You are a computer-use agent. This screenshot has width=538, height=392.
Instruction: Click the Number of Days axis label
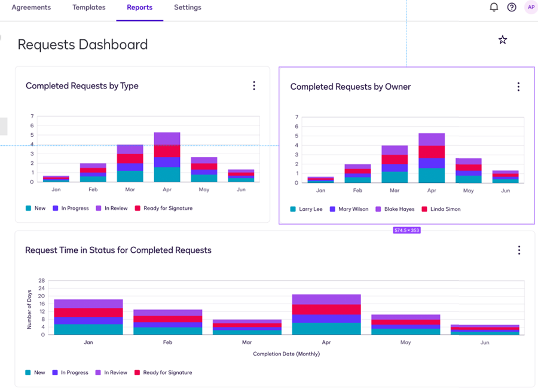click(x=29, y=310)
